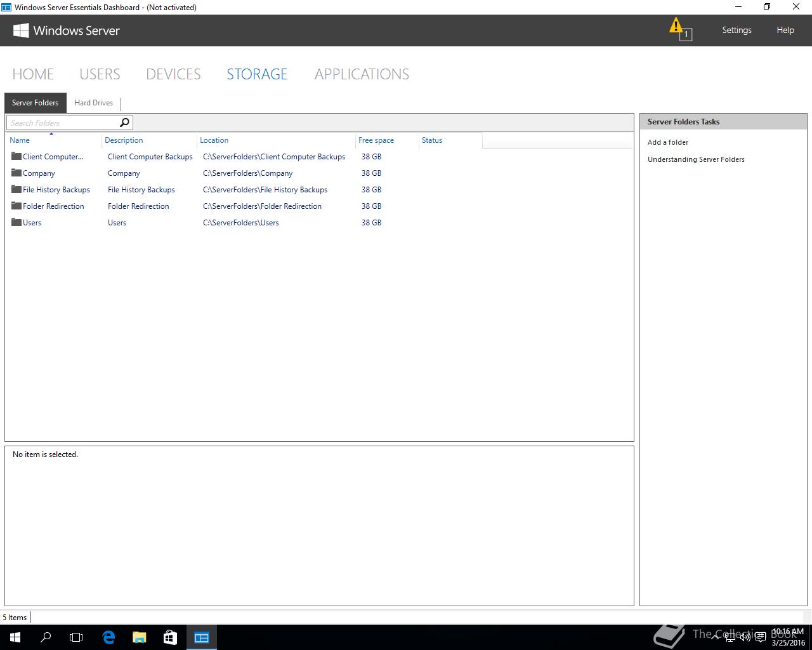This screenshot has height=650, width=812.
Task: Click C:\ServerFolders\Folder Redirection location
Action: 262,206
